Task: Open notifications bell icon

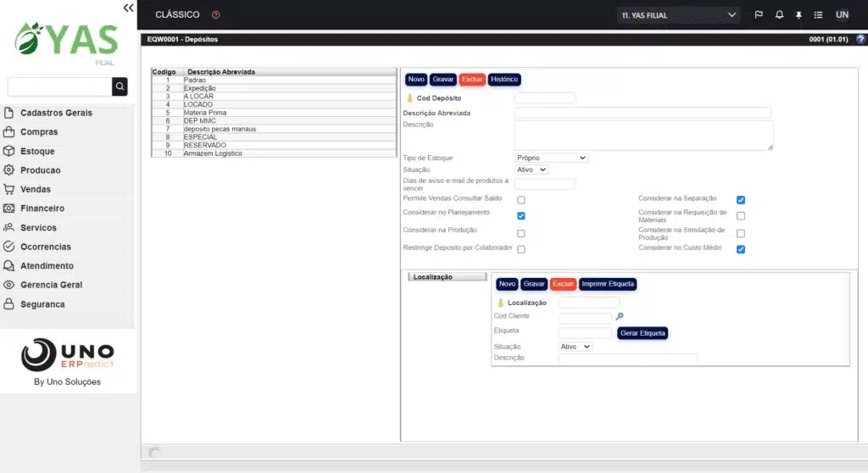Action: (779, 15)
